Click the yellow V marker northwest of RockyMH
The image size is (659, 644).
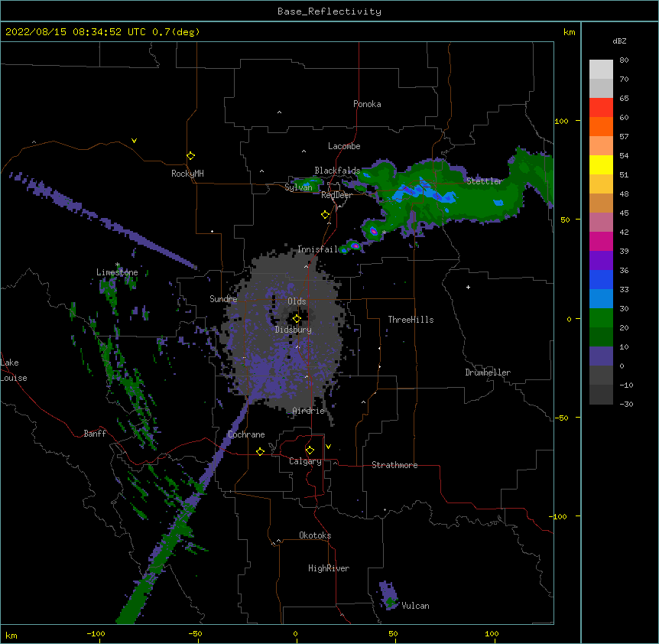coord(134,141)
